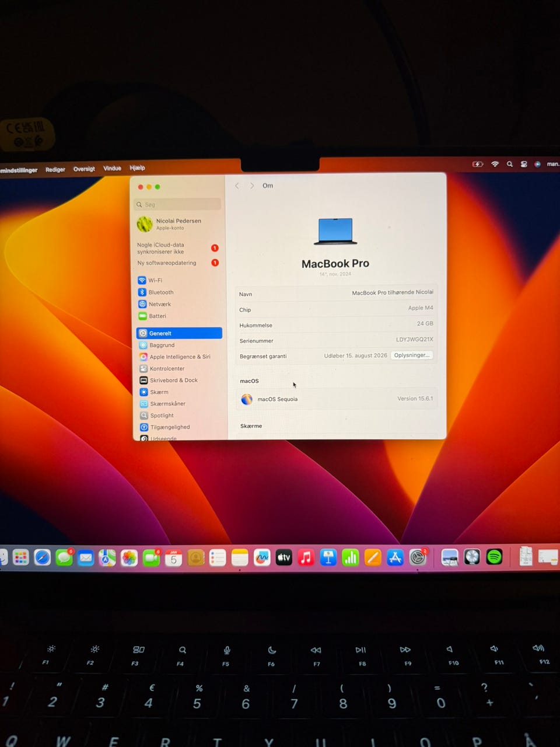The image size is (560, 747).
Task: Launch Reminders from the Dock
Action: (218, 558)
